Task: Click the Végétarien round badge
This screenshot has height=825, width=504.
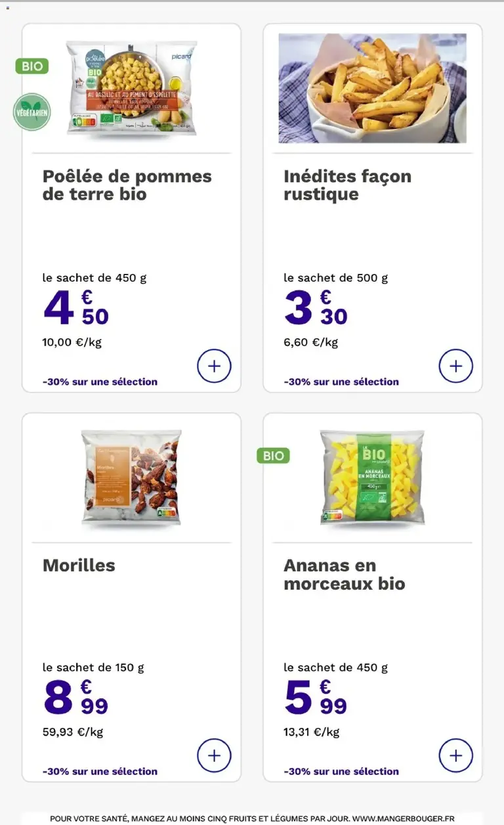Action: [32, 112]
